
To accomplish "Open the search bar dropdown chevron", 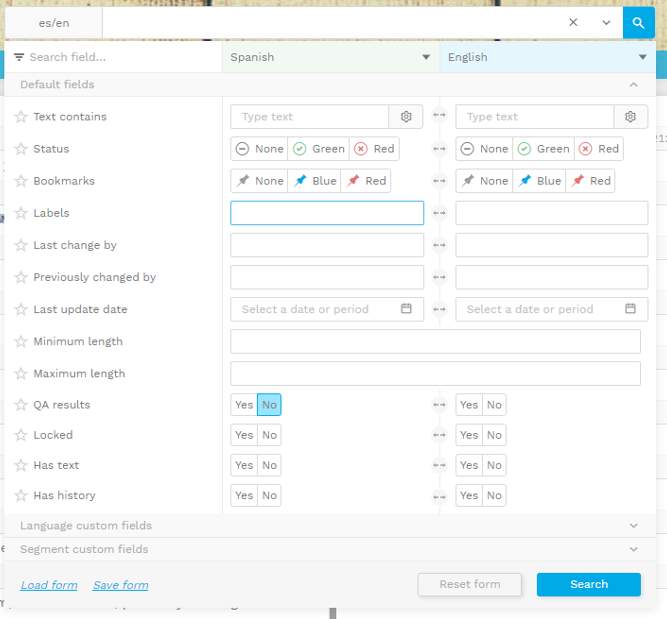I will pyautogui.click(x=605, y=22).
